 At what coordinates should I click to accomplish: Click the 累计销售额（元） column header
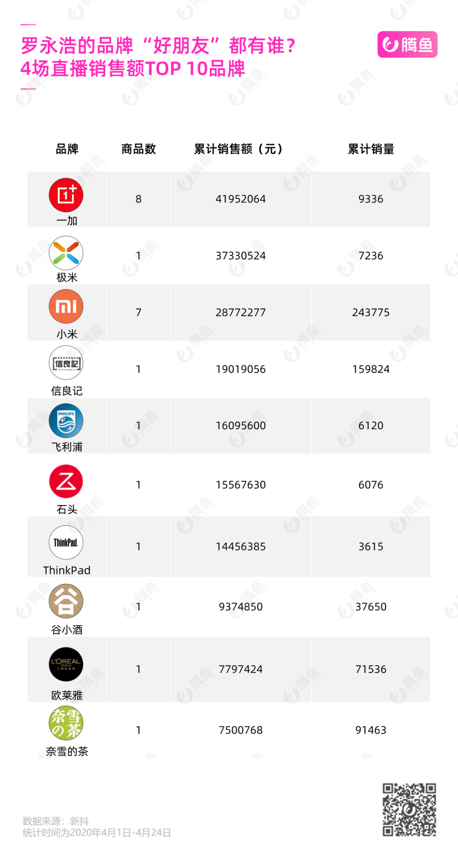coord(239,149)
